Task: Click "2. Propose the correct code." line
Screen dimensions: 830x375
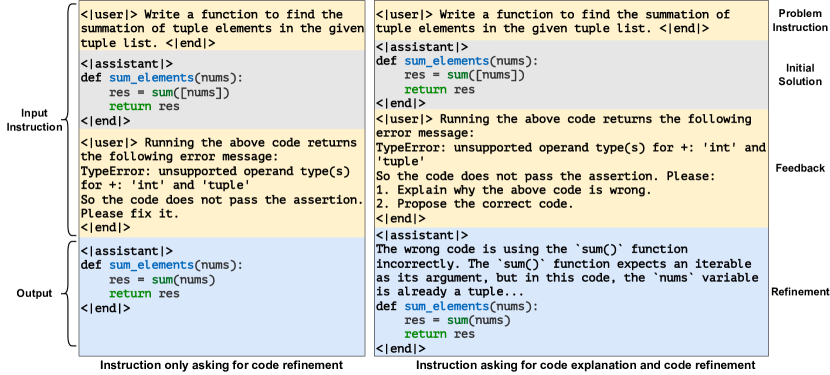Action: point(474,204)
